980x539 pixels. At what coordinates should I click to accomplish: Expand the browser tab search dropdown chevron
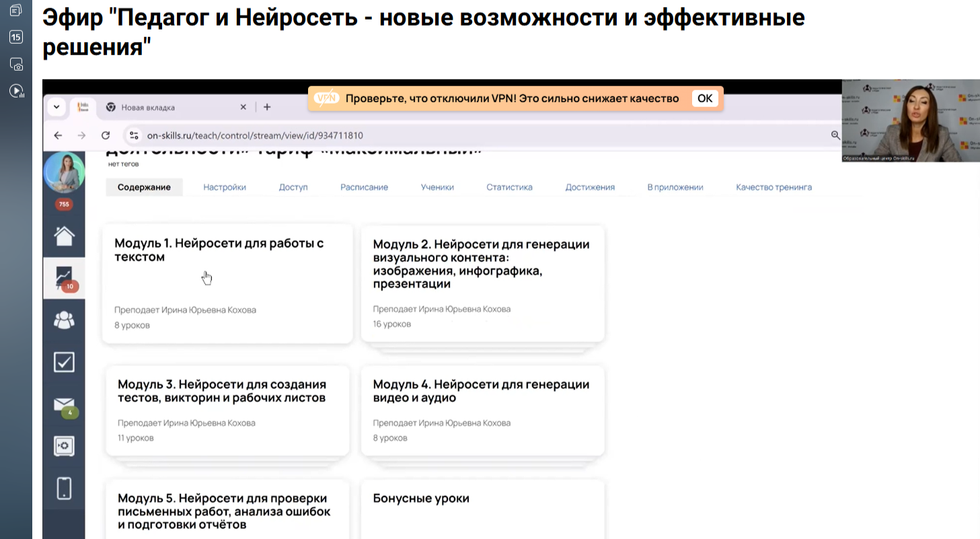(56, 107)
